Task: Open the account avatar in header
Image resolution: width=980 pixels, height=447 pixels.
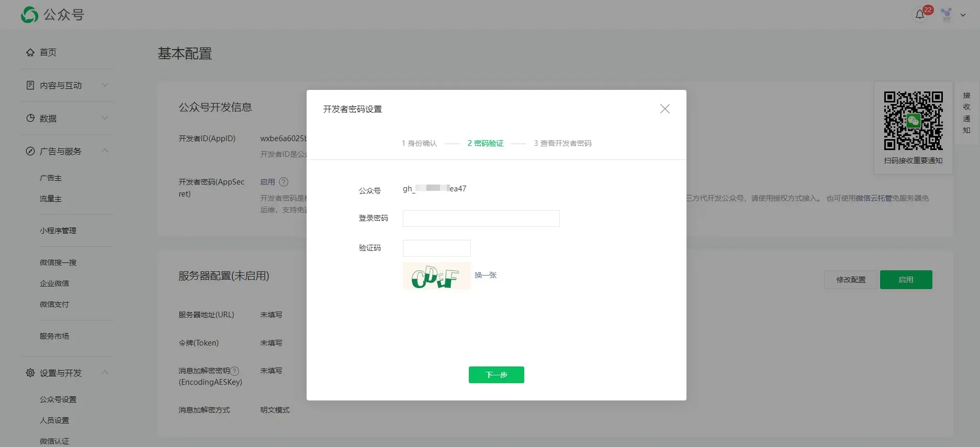Action: [946, 15]
